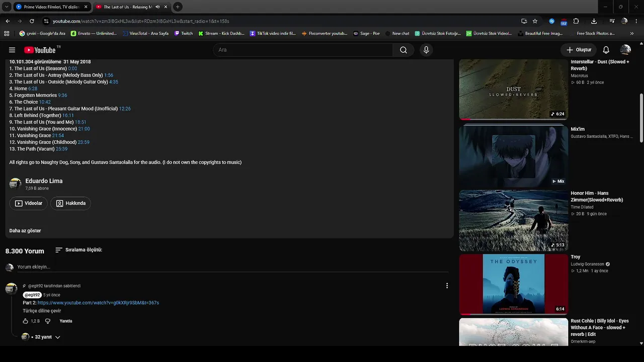The height and width of the screenshot is (362, 644).
Task: Open the channel Videolar button
Action: [x=29, y=203]
